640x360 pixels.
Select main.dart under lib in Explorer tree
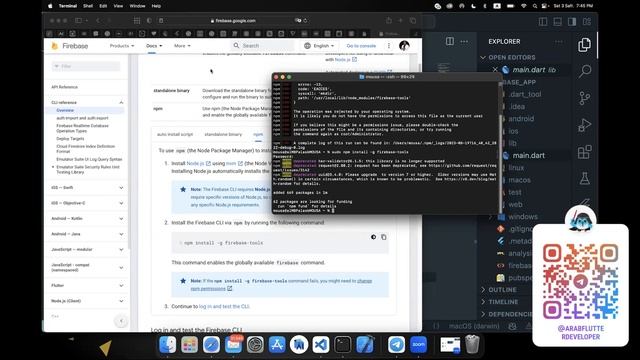point(529,156)
